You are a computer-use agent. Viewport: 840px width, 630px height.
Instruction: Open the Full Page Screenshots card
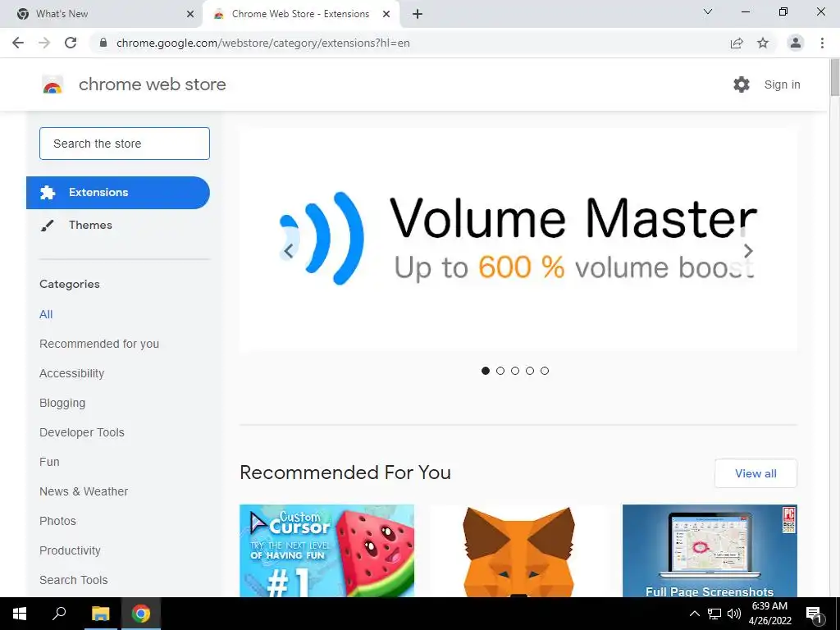[710, 550]
